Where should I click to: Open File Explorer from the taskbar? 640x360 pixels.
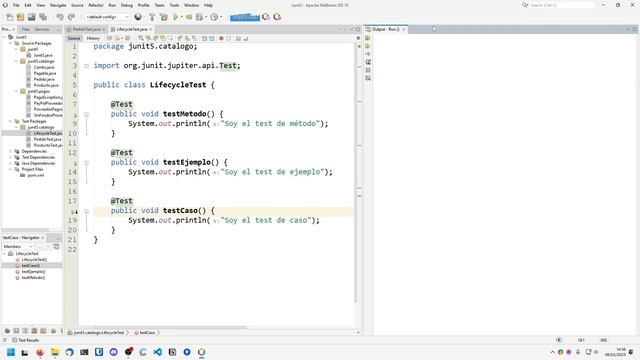(x=55, y=352)
